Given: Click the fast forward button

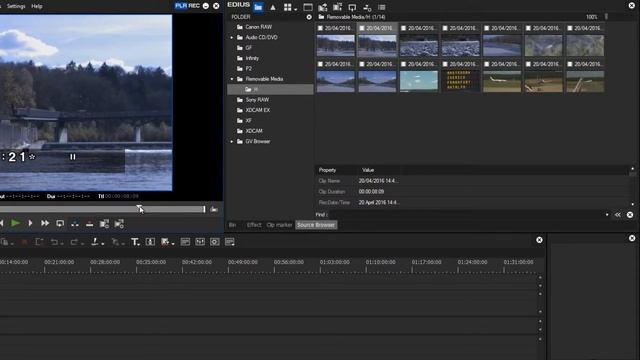Looking at the screenshot, I should click(45, 223).
